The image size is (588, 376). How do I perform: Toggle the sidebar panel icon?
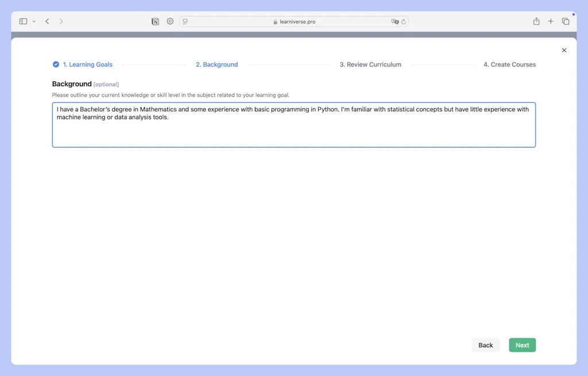[x=22, y=21]
